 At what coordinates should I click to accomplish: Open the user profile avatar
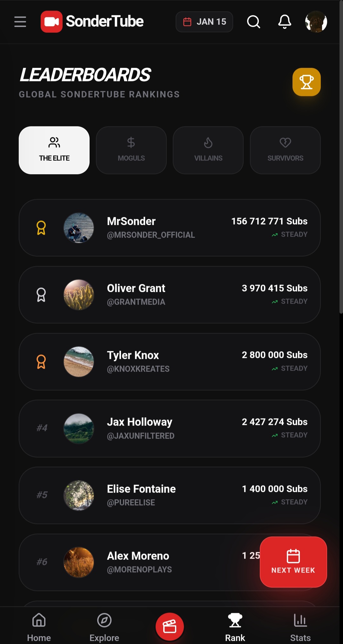click(316, 22)
